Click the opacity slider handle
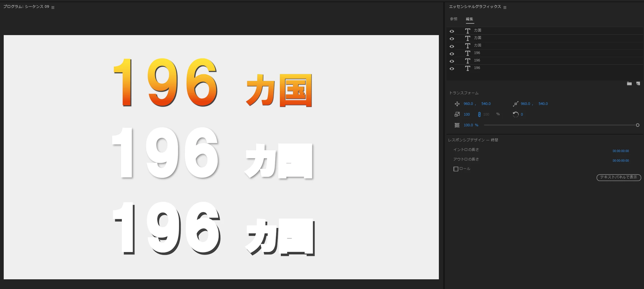644x289 pixels. [x=637, y=125]
